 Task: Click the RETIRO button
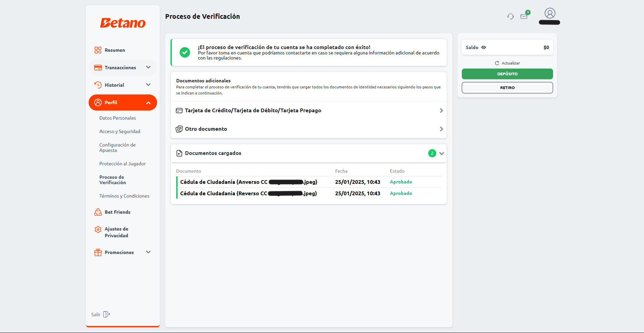tap(507, 88)
